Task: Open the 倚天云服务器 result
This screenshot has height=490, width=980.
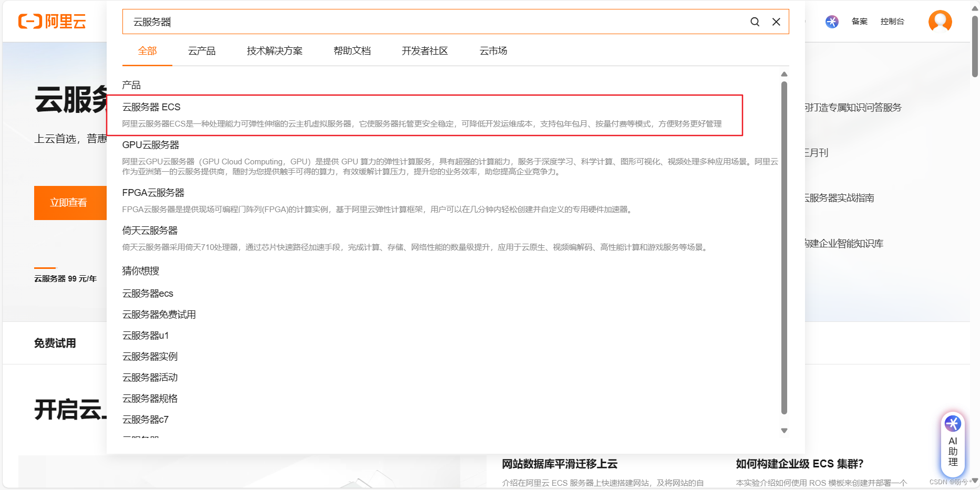Action: click(150, 231)
